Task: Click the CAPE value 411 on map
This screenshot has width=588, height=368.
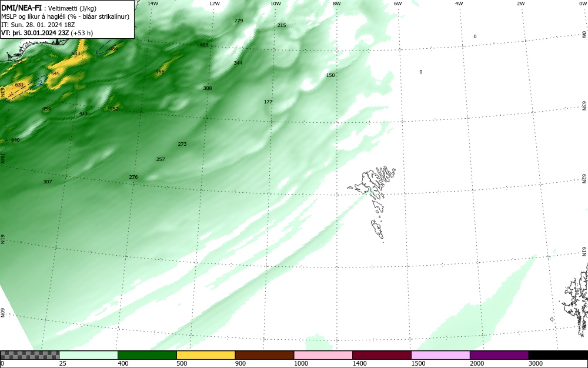Action: coord(83,113)
